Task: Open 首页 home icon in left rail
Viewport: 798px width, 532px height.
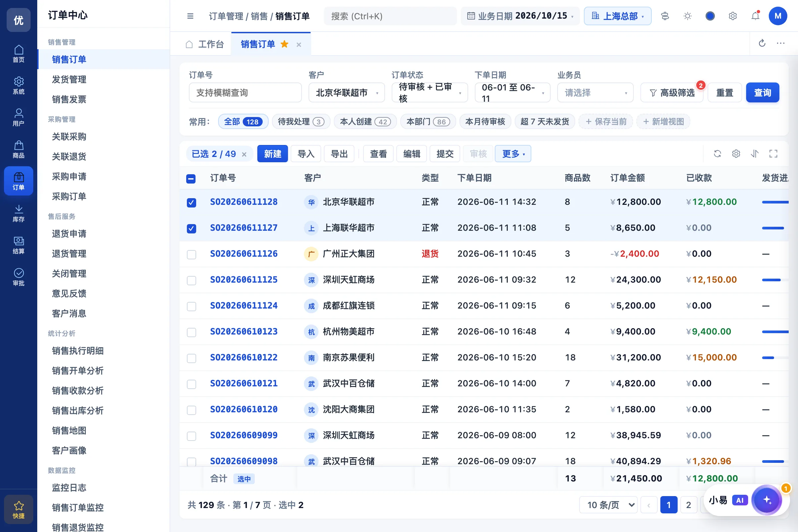Action: [x=19, y=54]
